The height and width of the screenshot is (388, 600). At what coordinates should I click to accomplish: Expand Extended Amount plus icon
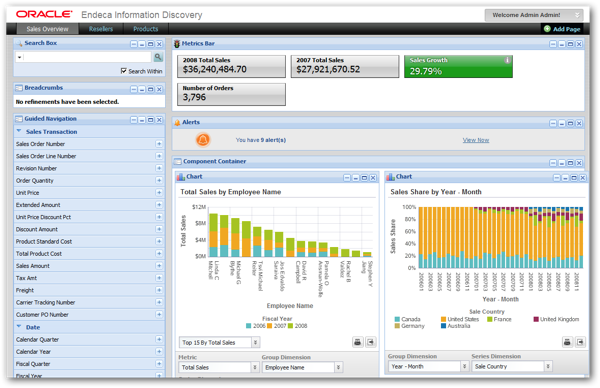click(159, 205)
